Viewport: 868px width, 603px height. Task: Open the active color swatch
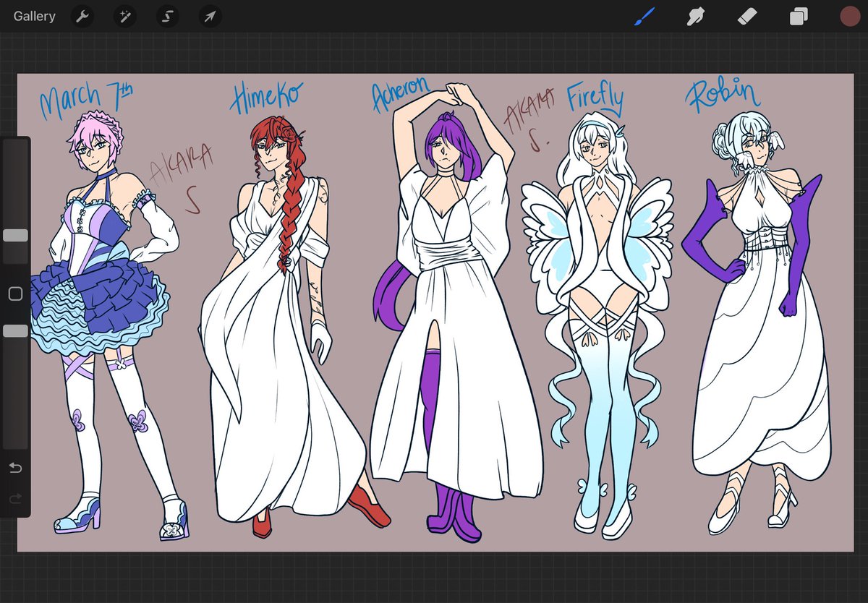pos(849,17)
